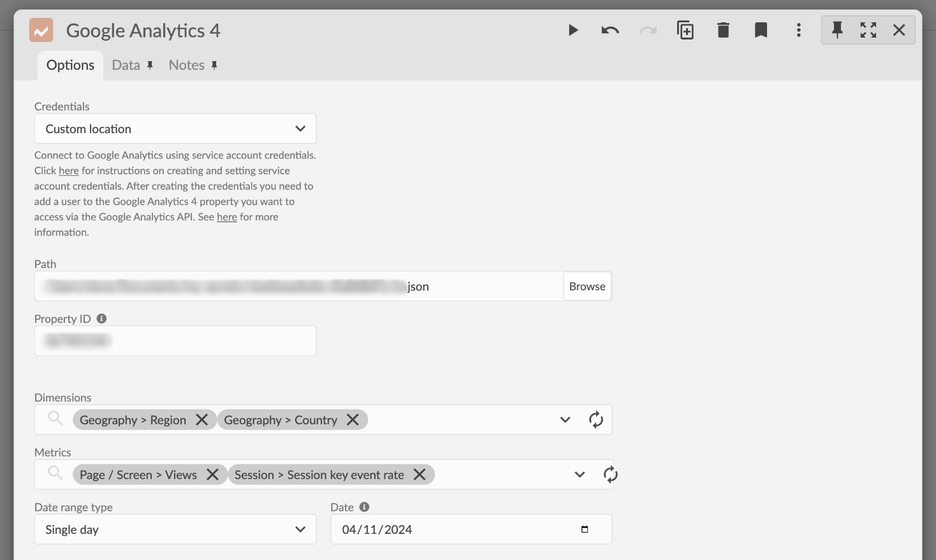Click the Dimensions search icon
The width and height of the screenshot is (936, 560).
point(55,419)
